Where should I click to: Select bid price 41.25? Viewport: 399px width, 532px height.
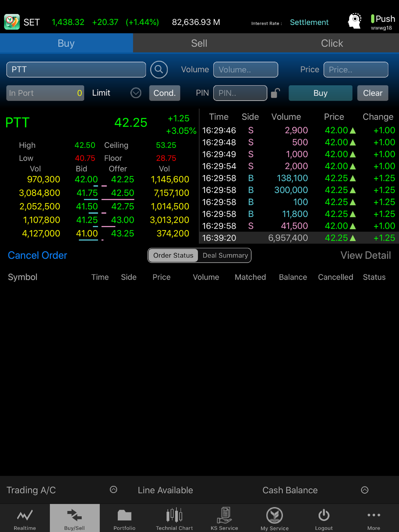coord(87,220)
